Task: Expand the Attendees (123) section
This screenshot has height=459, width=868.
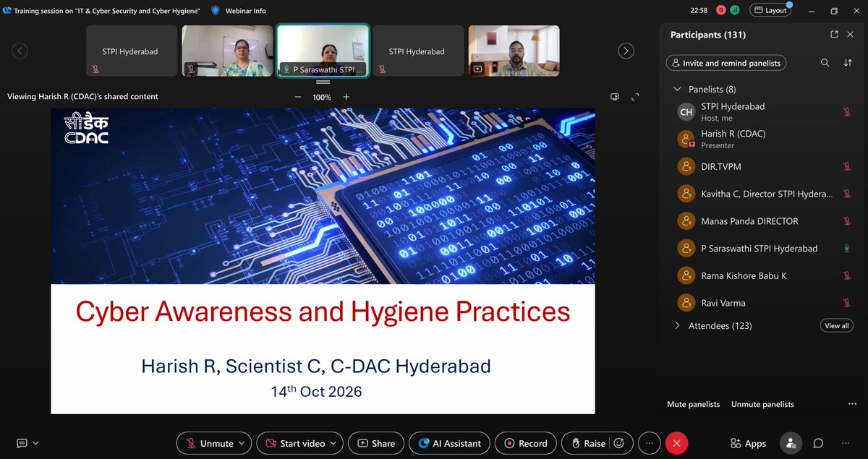Action: point(677,325)
